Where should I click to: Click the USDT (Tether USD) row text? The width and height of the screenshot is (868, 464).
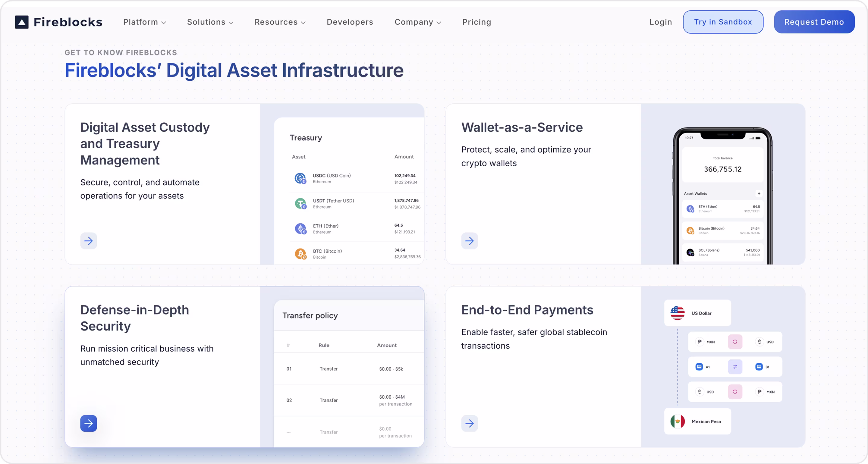click(x=333, y=201)
